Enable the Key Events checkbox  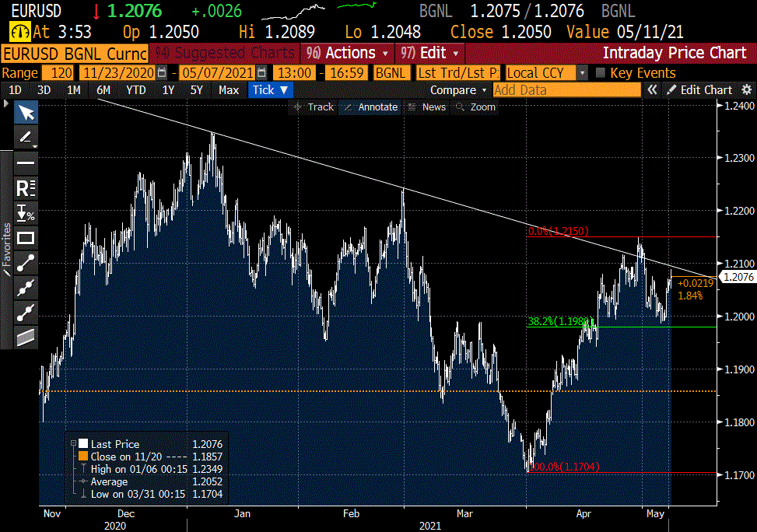[x=600, y=72]
